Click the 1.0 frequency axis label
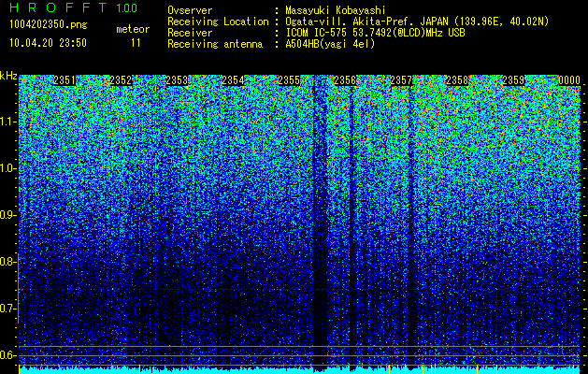 [x=7, y=168]
